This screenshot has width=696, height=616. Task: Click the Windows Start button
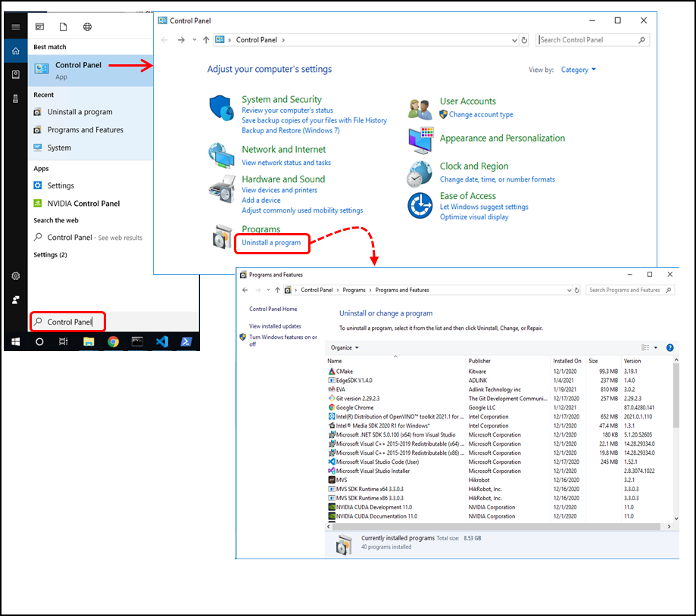click(x=15, y=341)
